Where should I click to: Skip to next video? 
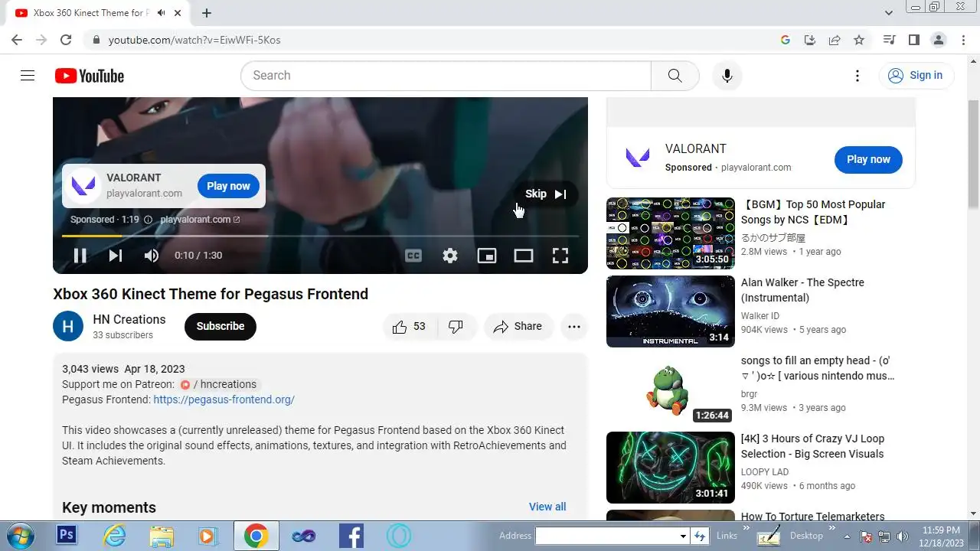(116, 256)
